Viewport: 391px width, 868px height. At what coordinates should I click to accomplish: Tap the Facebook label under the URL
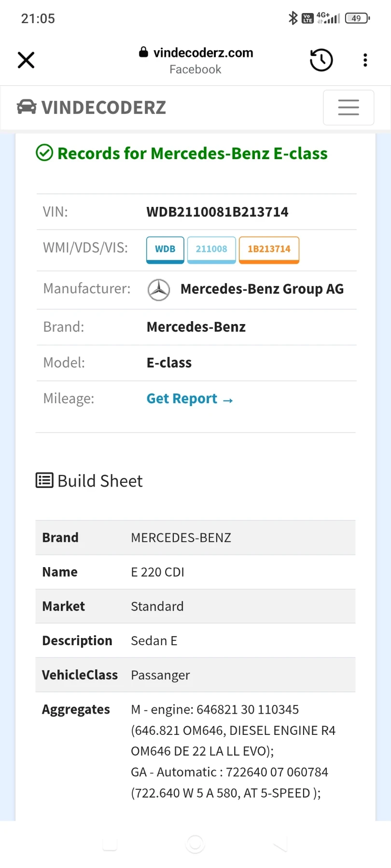coord(195,69)
